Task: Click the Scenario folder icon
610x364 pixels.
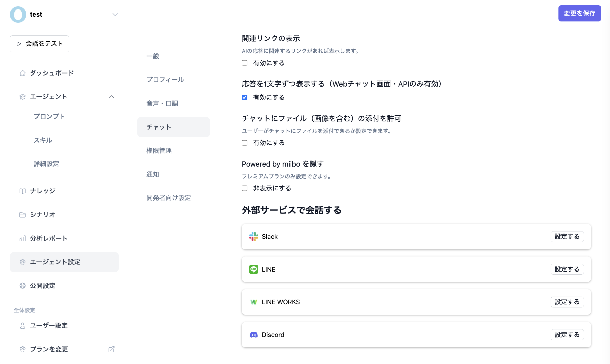Action: [x=22, y=215]
